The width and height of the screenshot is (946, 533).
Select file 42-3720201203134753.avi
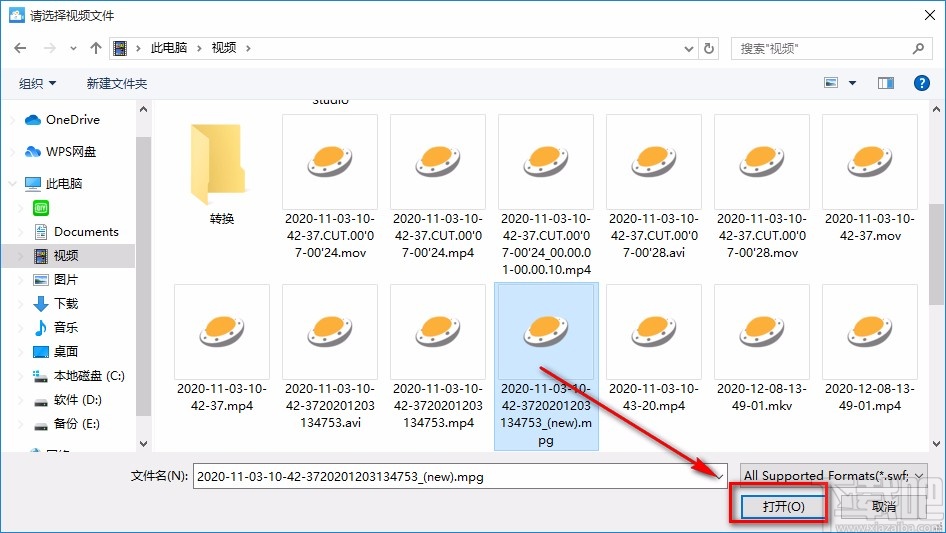point(330,357)
